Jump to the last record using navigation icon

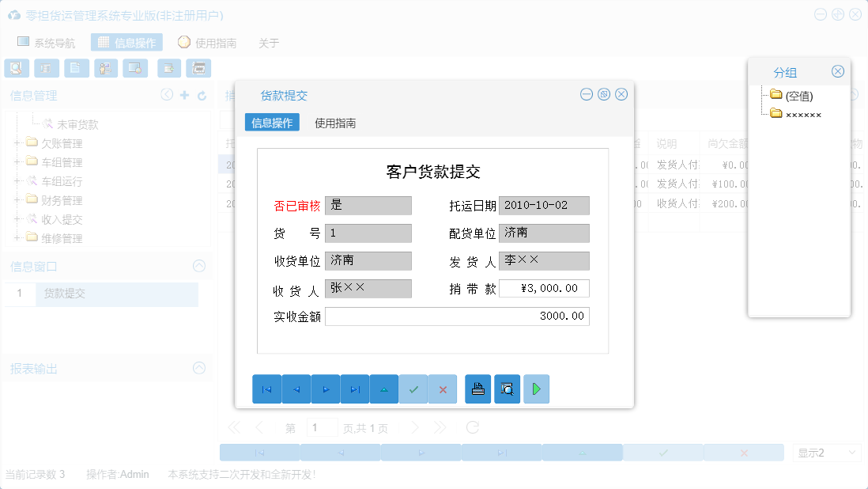(x=354, y=389)
